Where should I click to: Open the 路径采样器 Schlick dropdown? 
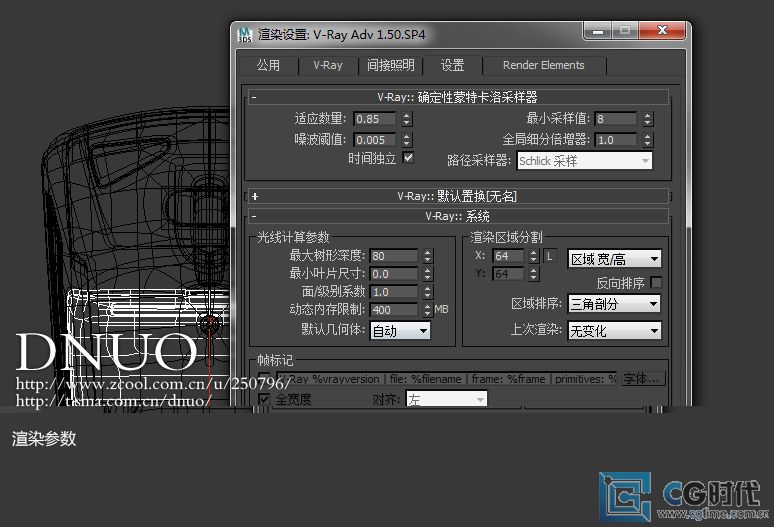[x=584, y=161]
